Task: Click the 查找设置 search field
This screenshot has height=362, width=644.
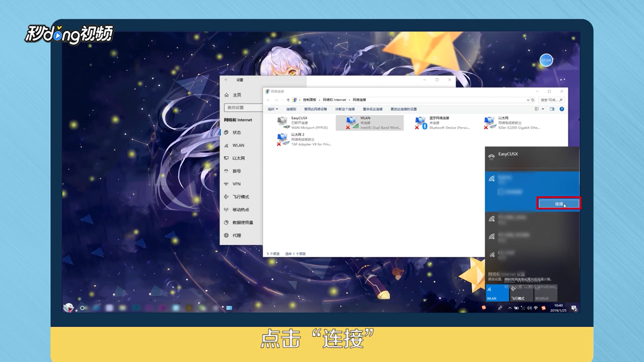Action: [244, 108]
